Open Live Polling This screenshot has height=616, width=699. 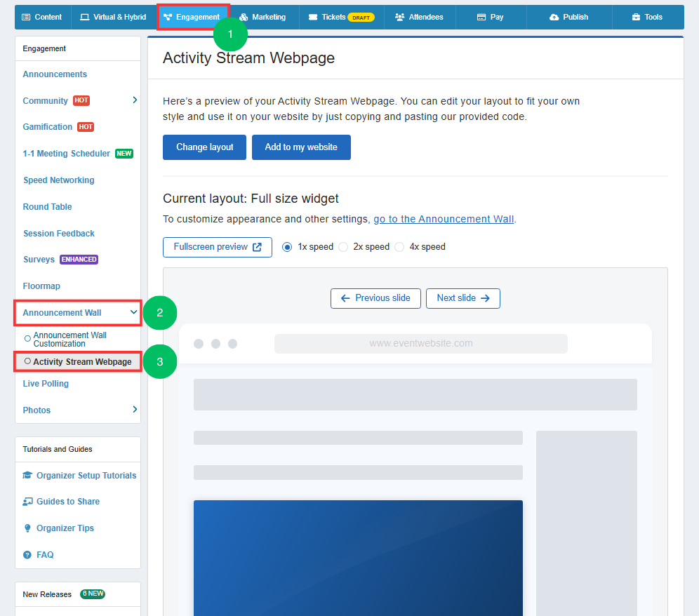click(46, 383)
